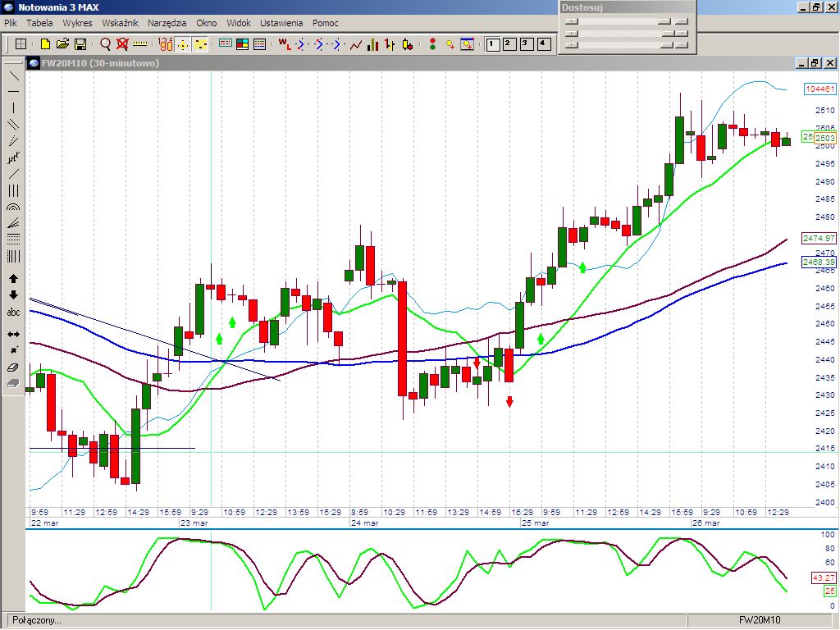Screen dimensions: 840x630
Task: Select the magnifying glass zoom tool
Action: 105,44
